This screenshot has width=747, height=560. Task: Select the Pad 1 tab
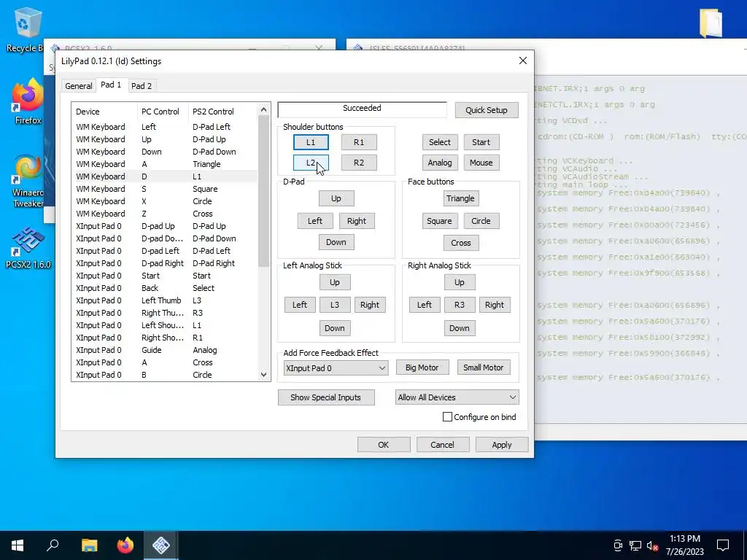111,85
